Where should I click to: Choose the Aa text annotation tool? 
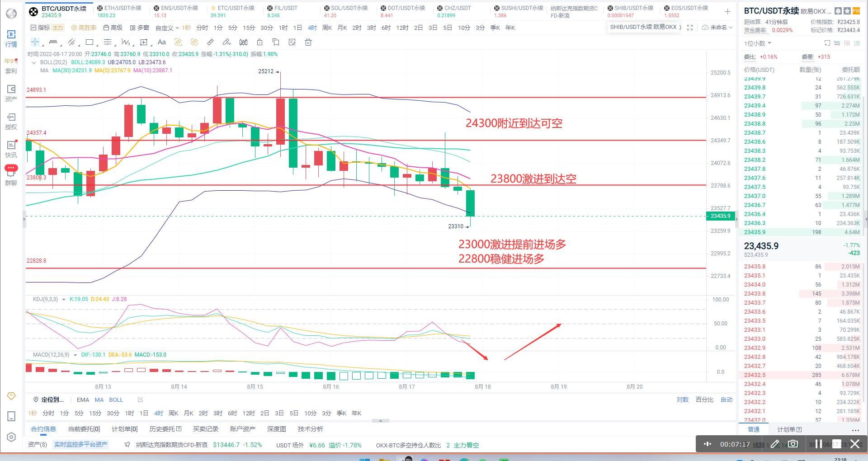click(161, 42)
